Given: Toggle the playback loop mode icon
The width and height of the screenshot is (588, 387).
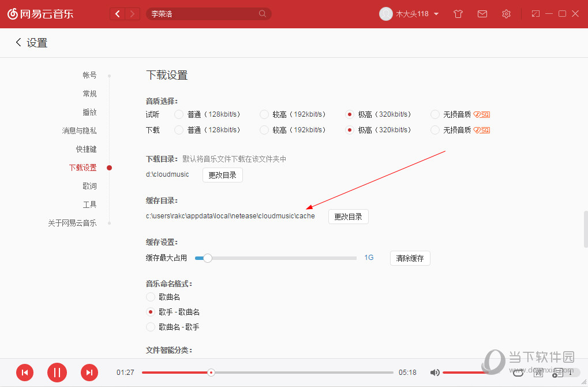Looking at the screenshot, I should click(x=518, y=373).
